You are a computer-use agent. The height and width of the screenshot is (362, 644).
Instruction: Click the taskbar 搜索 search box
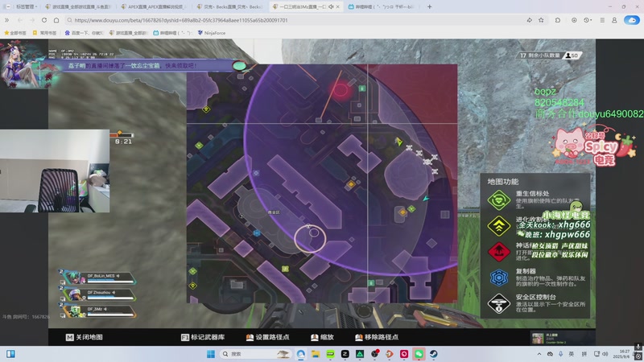(x=254, y=354)
